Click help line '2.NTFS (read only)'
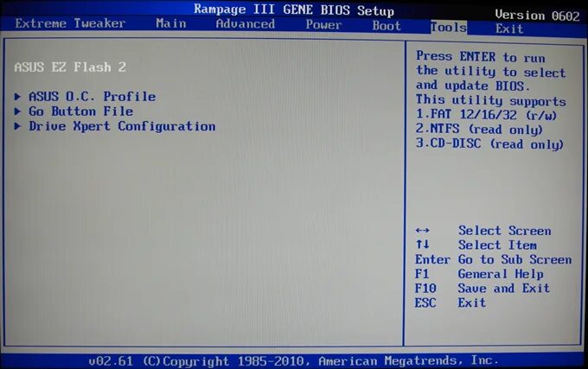This screenshot has width=588, height=369. (479, 130)
